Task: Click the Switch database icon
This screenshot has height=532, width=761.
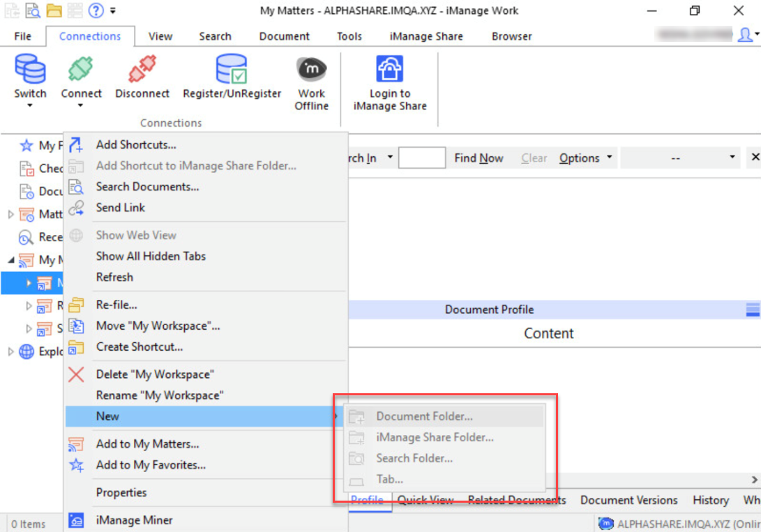Action: pyautogui.click(x=30, y=70)
